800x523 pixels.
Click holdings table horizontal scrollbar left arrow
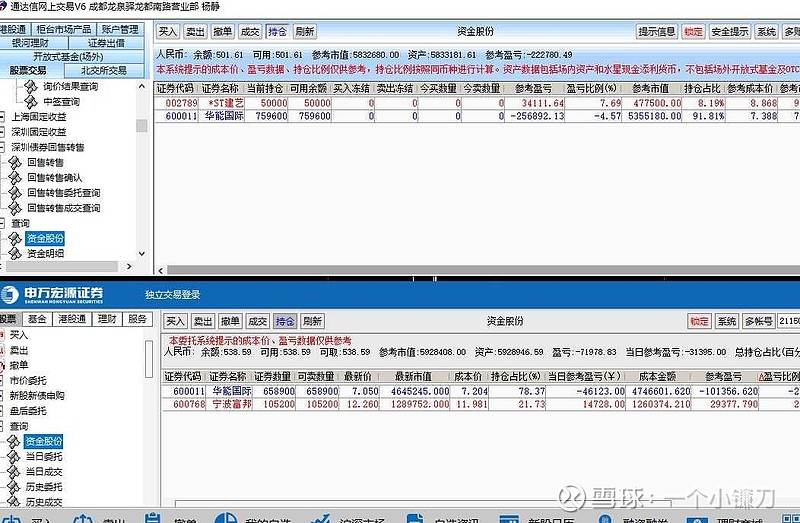(x=161, y=270)
